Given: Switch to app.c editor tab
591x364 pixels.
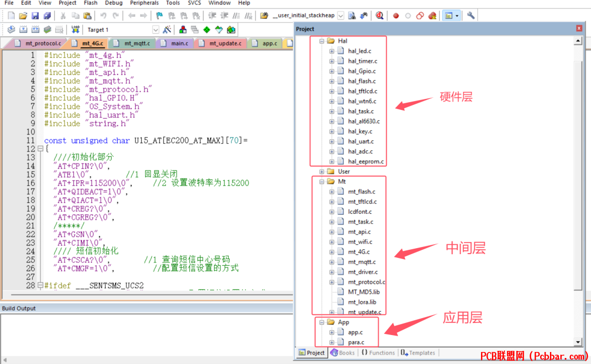Looking at the screenshot, I should (x=265, y=44).
